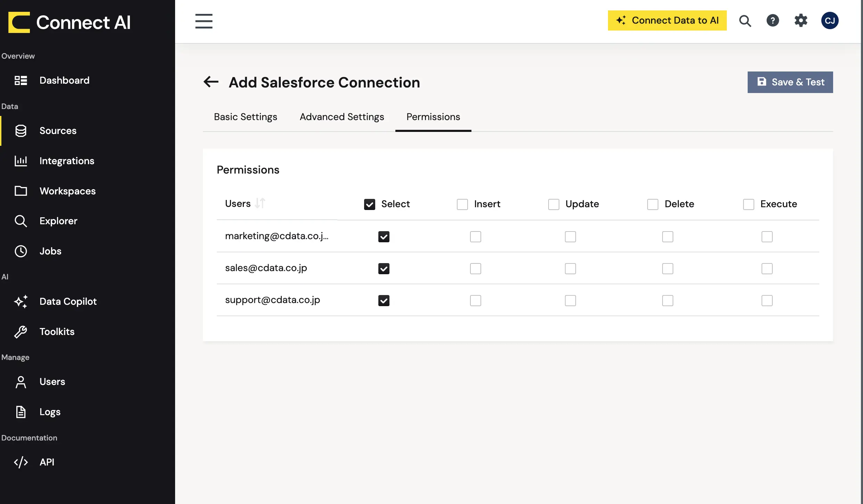Toggle the Select column header checkbox

(x=370, y=204)
